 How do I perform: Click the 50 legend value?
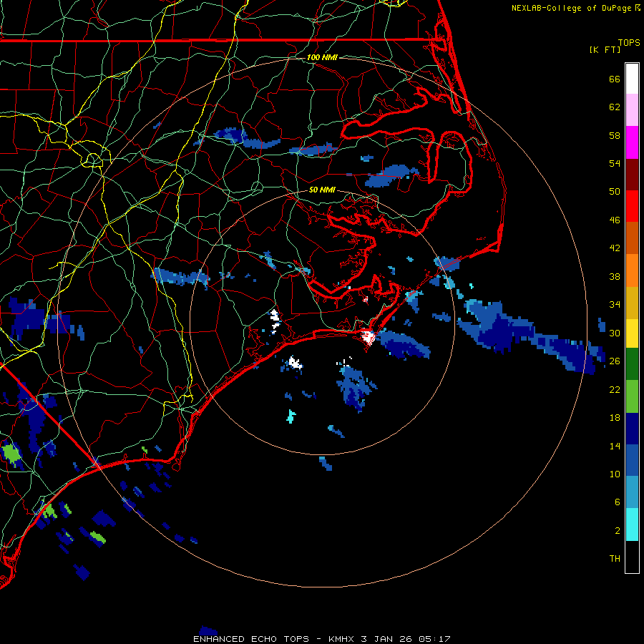(615, 191)
